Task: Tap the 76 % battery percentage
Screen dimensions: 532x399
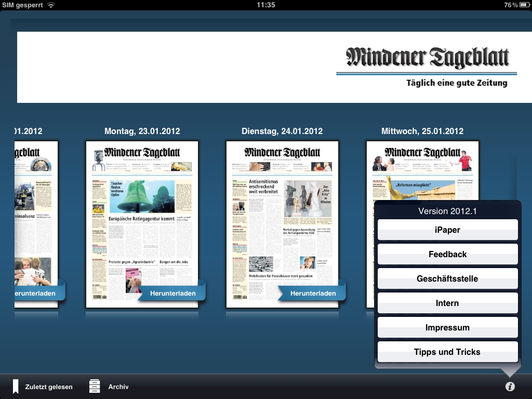Action: 511,5
